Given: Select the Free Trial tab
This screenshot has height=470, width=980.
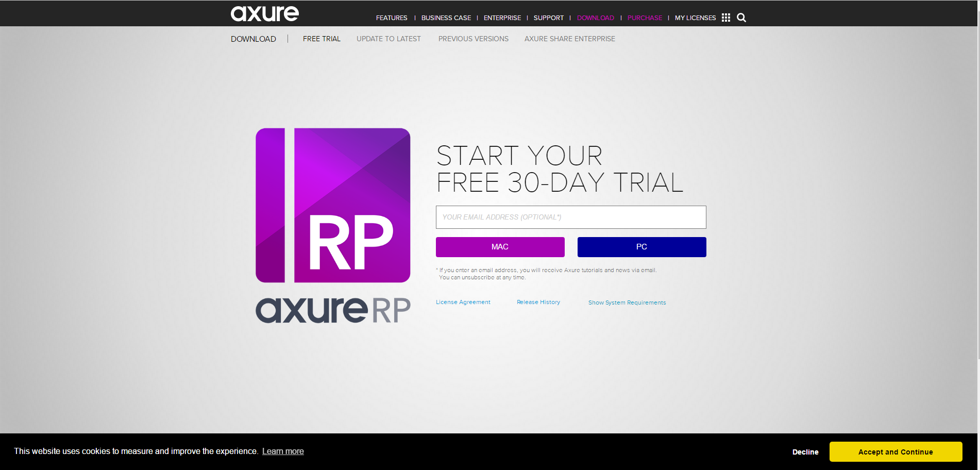Looking at the screenshot, I should (322, 39).
